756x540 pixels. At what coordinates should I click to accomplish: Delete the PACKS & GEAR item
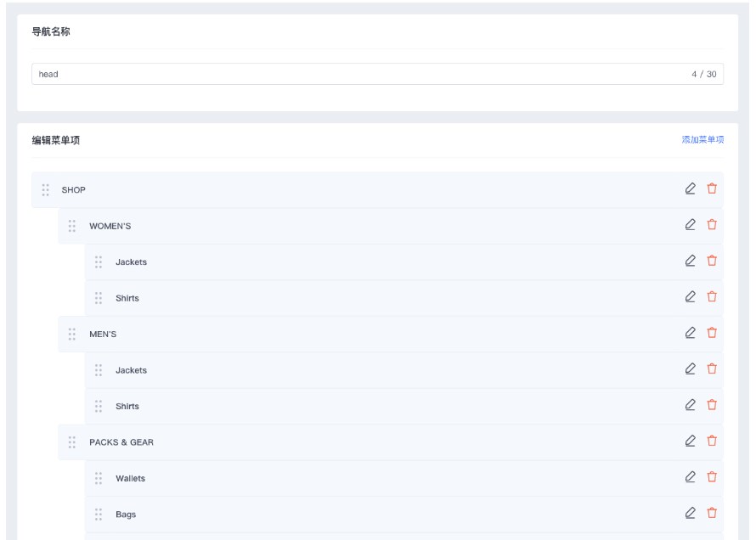712,442
